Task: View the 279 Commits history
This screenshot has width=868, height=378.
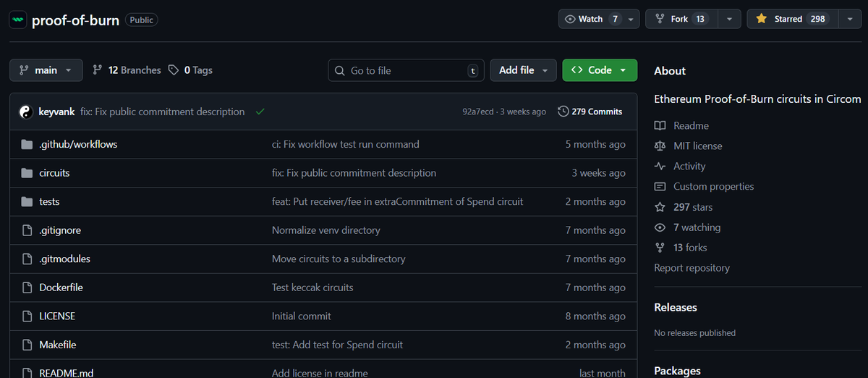Action: pyautogui.click(x=590, y=112)
